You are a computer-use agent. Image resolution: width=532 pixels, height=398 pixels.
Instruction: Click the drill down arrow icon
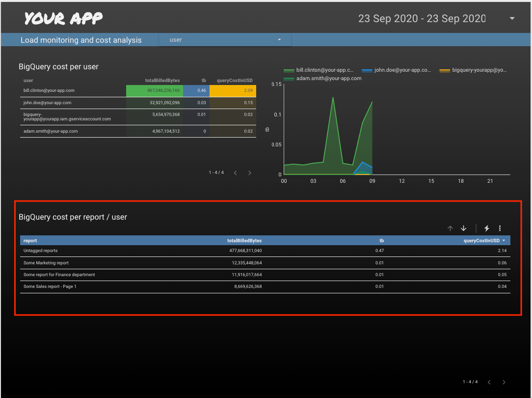click(x=463, y=228)
